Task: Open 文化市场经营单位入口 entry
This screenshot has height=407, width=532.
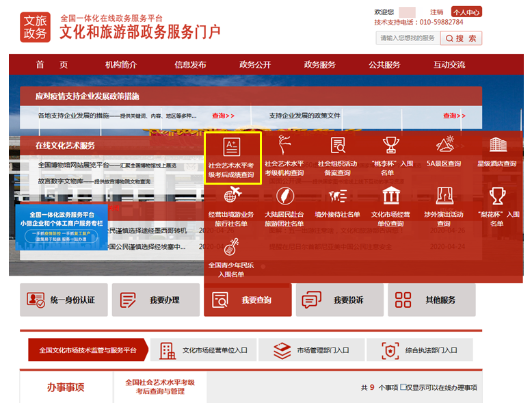Action: click(204, 350)
